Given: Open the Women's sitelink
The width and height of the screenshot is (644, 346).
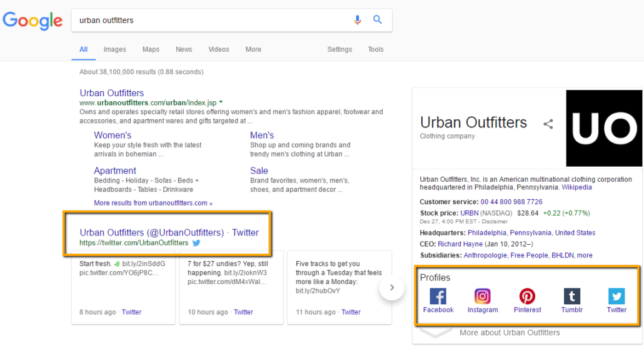Looking at the screenshot, I should (x=113, y=135).
